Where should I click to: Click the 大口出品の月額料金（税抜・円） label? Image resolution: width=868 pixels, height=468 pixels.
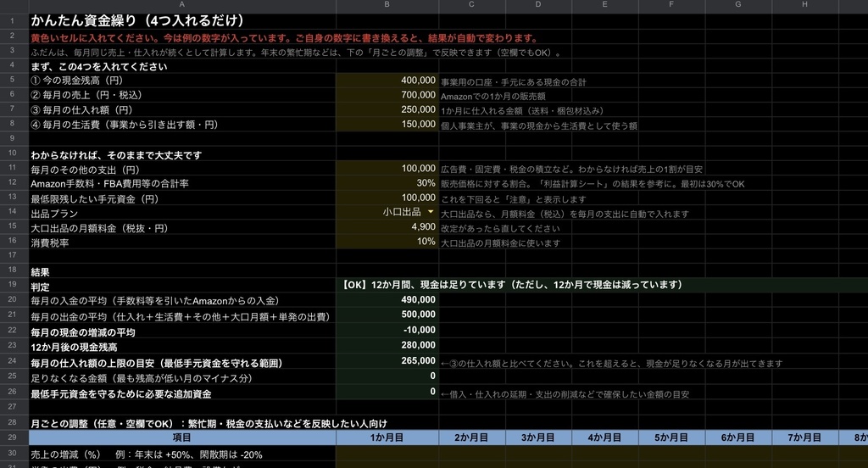coord(99,228)
